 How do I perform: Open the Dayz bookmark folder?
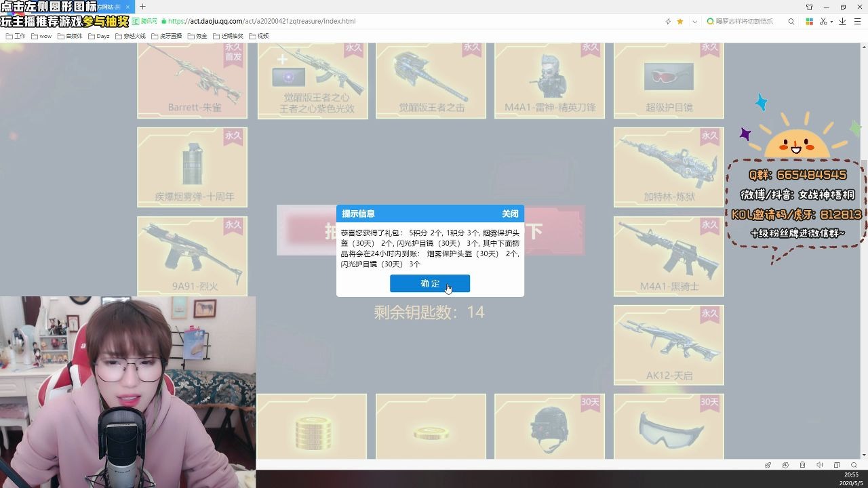click(x=99, y=36)
